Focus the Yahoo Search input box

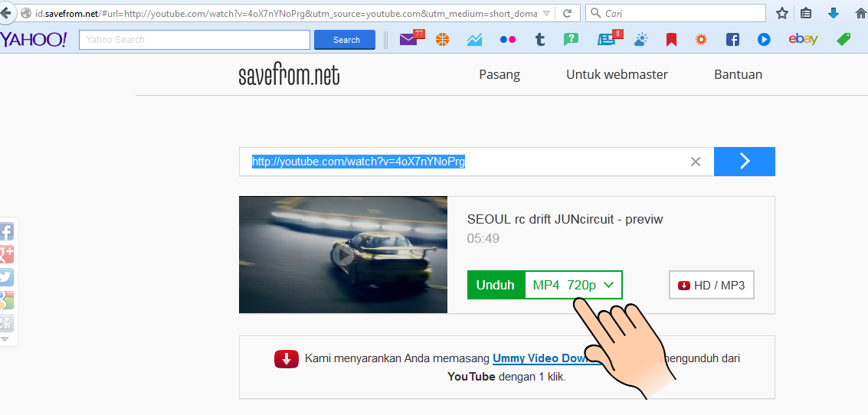[195, 40]
